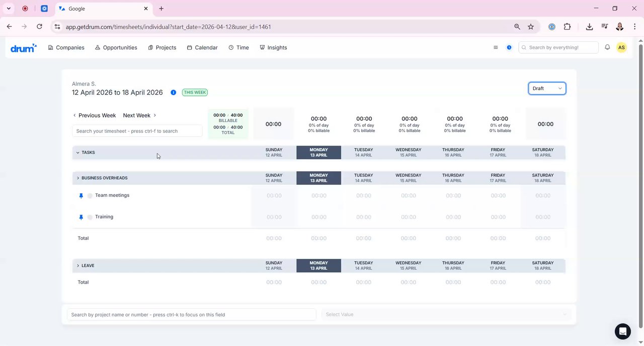Screen dimensions: 644x346
Task: Switch to the pinned red record tab
Action: pyautogui.click(x=25, y=9)
